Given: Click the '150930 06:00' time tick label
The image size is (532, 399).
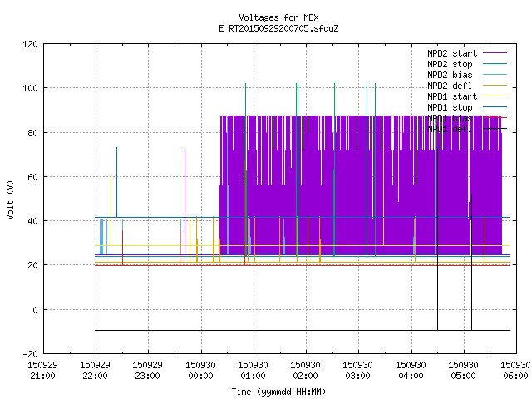Looking at the screenshot, I should point(515,371).
